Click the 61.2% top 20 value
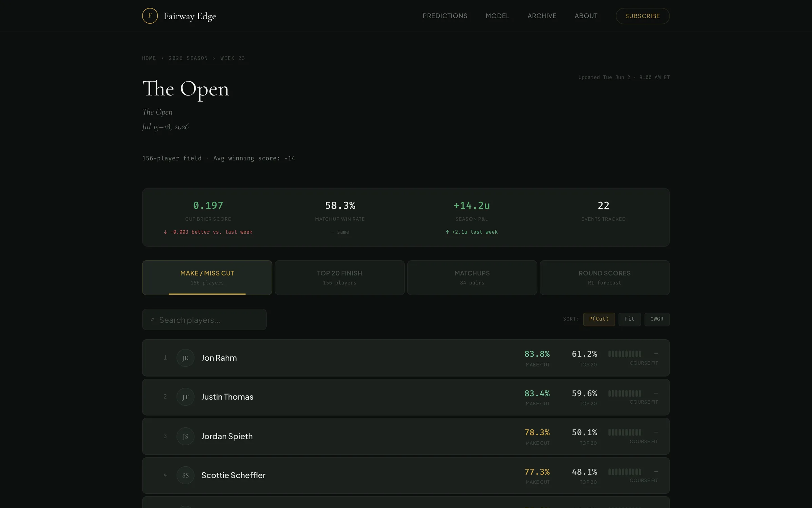 584,354
